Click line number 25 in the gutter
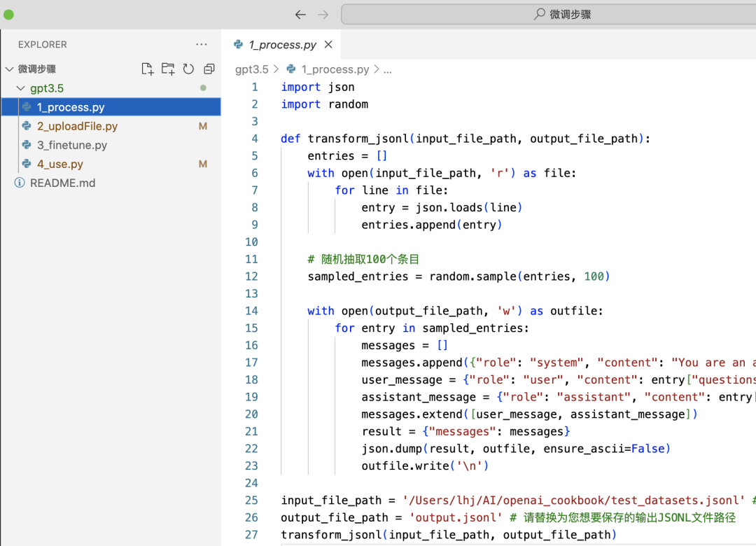The image size is (756, 546). point(251,500)
